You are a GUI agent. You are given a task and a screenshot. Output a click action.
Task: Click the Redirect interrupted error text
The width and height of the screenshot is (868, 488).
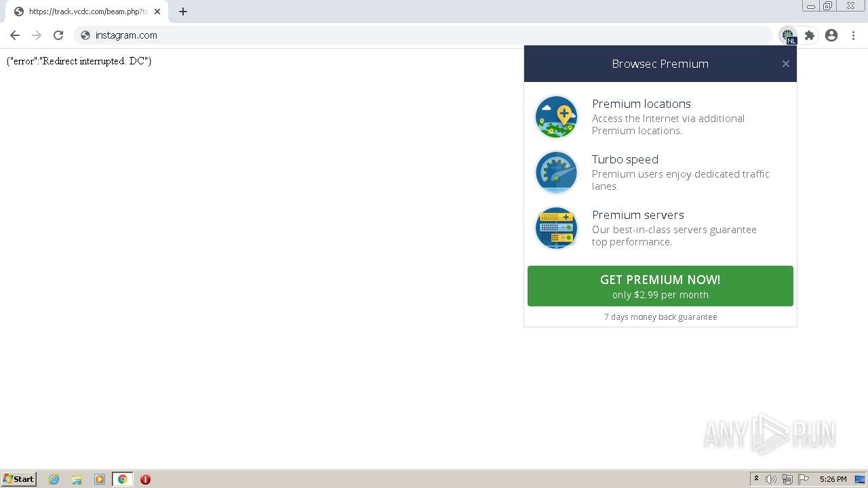click(79, 61)
